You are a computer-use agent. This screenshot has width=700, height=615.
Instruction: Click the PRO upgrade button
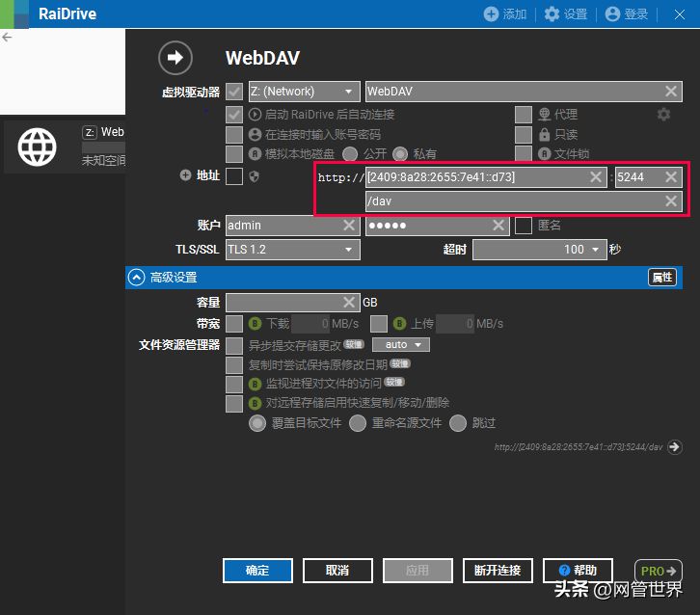point(658,571)
